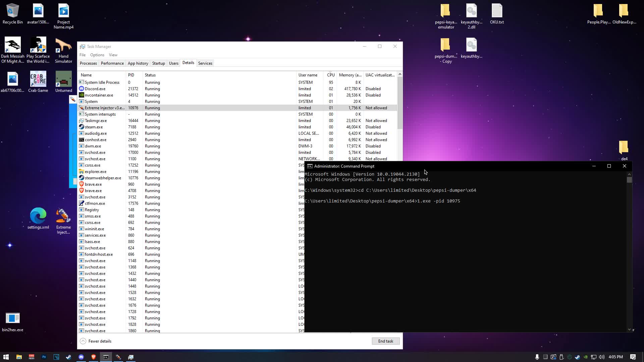Launch Brave browser from the taskbar
Image resolution: width=644 pixels, height=362 pixels.
coord(93,357)
